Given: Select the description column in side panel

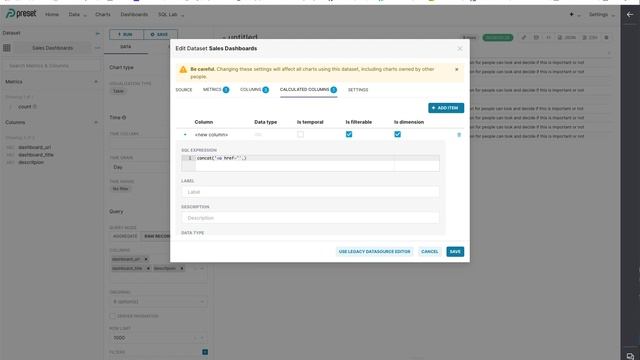Looking at the screenshot, I should pyautogui.click(x=31, y=162).
